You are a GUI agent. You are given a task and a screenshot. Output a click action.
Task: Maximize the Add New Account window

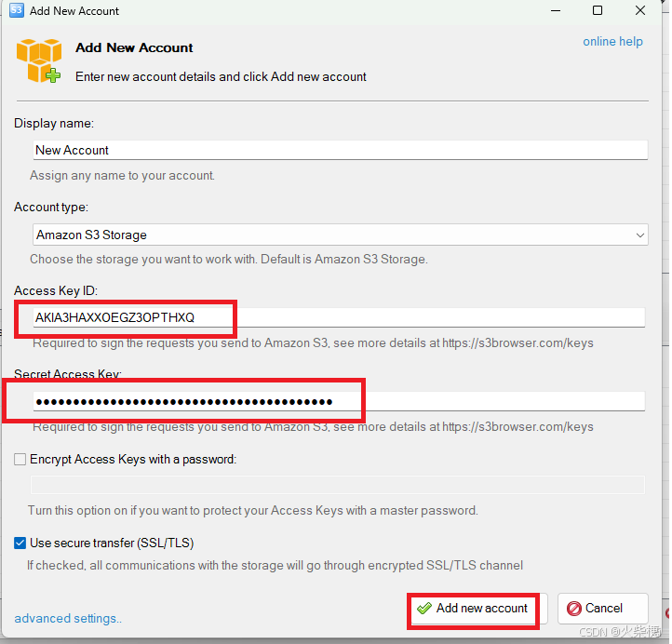coord(598,10)
